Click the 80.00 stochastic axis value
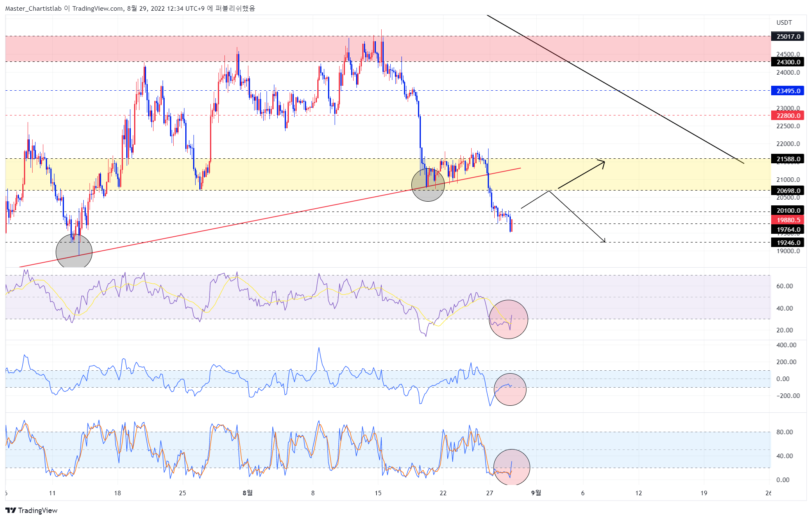The image size is (812, 520). point(784,432)
